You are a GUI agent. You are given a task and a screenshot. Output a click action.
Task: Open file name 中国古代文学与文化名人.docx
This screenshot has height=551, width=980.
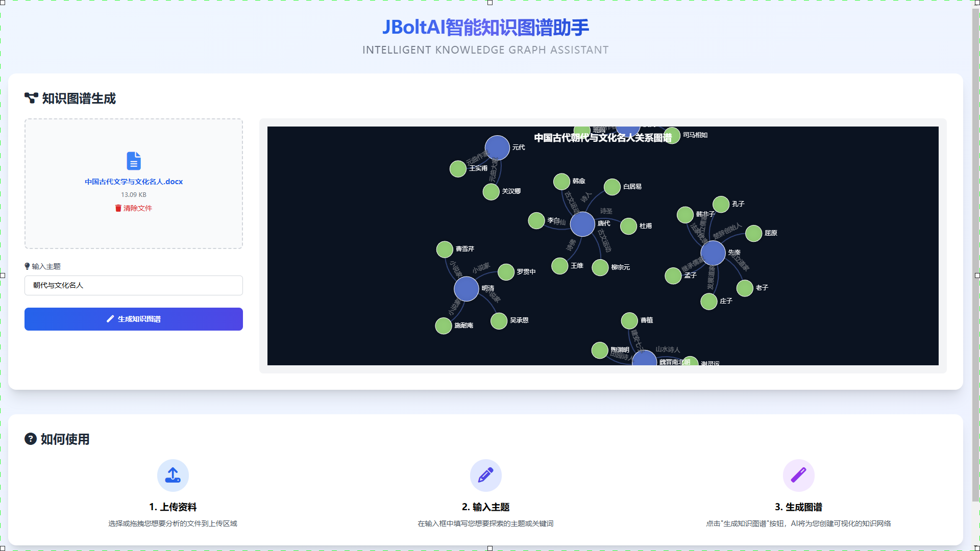click(x=134, y=182)
